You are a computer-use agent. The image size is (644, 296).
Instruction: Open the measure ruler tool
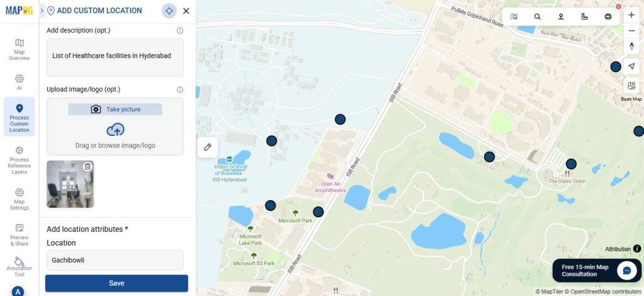pos(584,17)
